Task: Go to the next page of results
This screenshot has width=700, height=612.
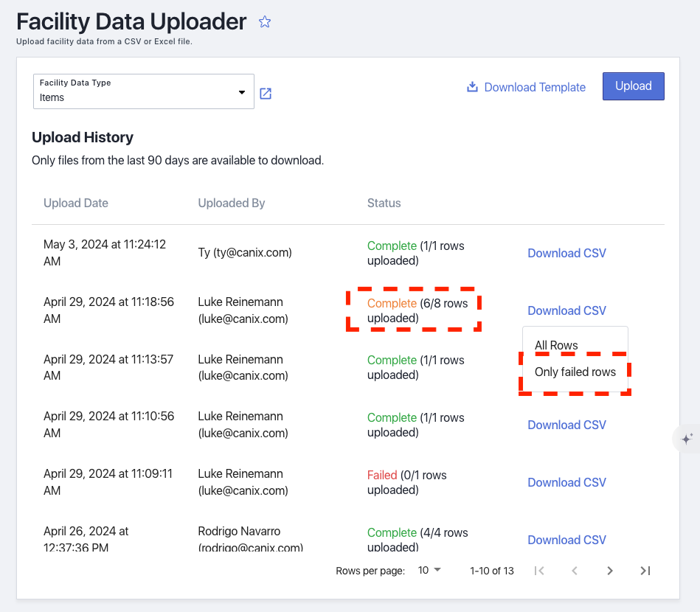Action: tap(610, 570)
